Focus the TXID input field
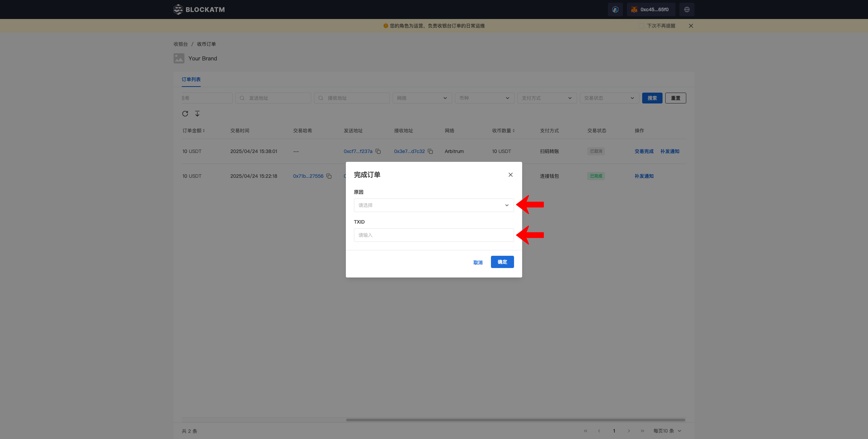Screen dimensions: 868x439 [434, 235]
